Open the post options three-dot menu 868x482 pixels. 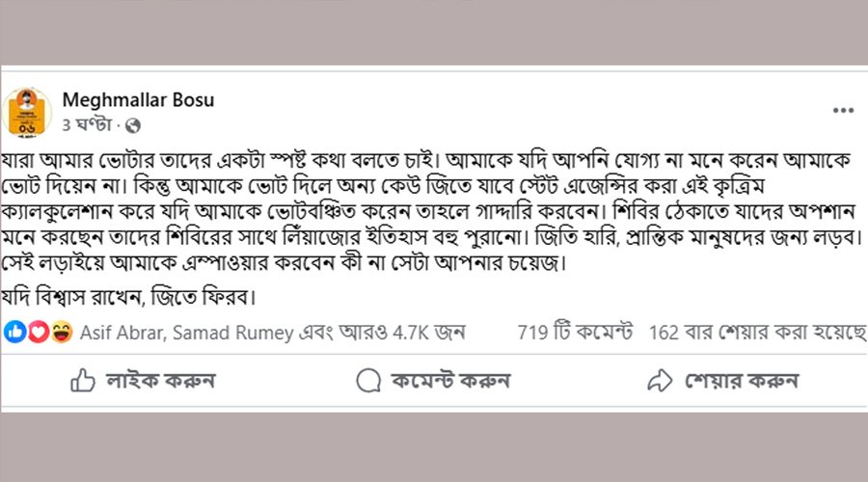843,112
